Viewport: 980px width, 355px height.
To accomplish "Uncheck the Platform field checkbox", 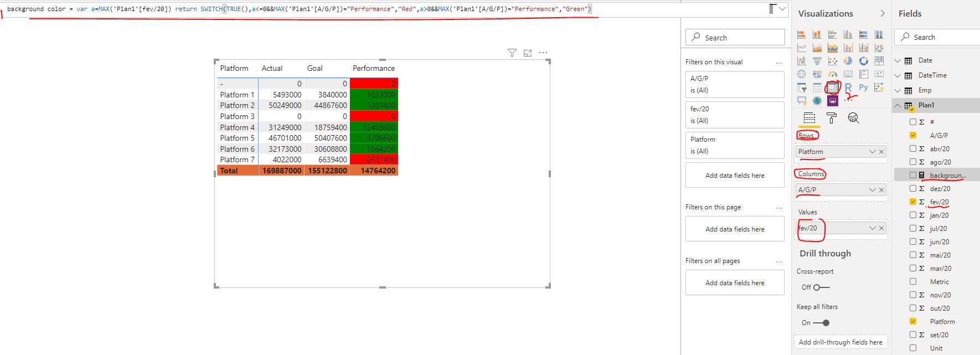I will click(x=913, y=321).
